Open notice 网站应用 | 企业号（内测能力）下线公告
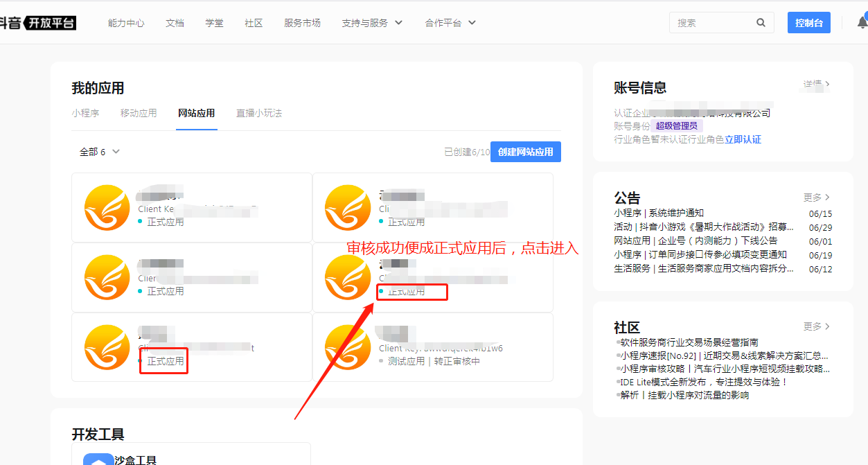The width and height of the screenshot is (868, 465). [x=696, y=241]
